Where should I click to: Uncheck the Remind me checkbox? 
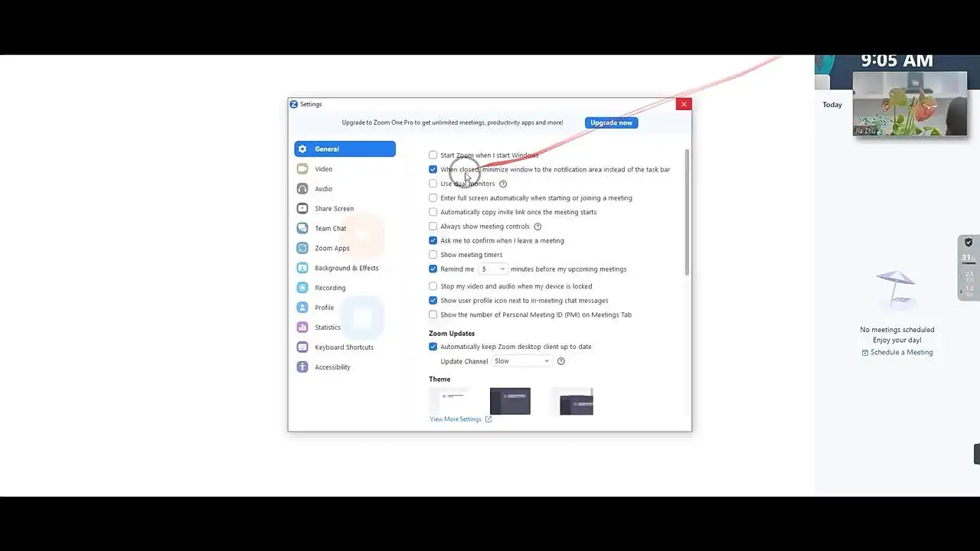click(433, 269)
